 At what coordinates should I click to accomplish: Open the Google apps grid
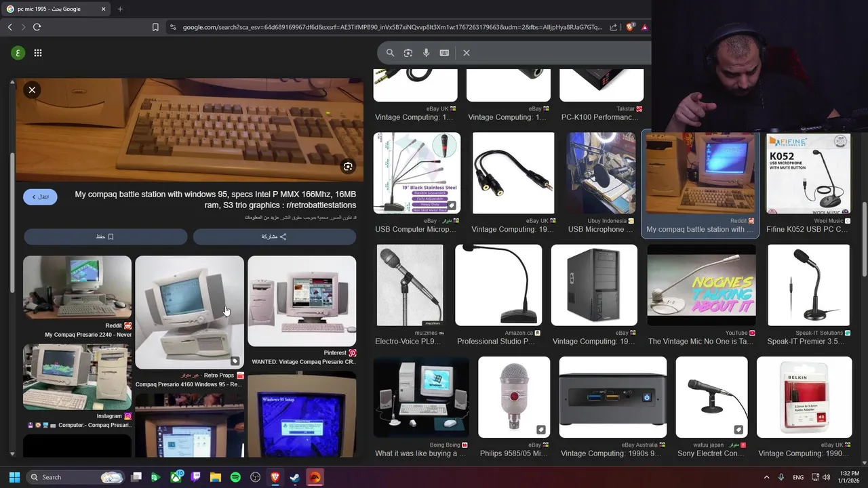(38, 53)
